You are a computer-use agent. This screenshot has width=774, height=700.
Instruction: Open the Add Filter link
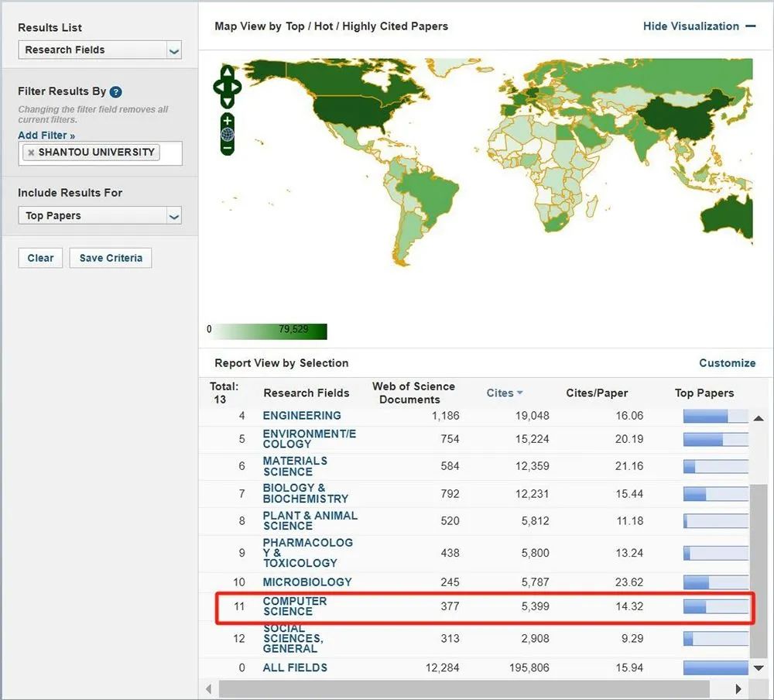click(46, 136)
